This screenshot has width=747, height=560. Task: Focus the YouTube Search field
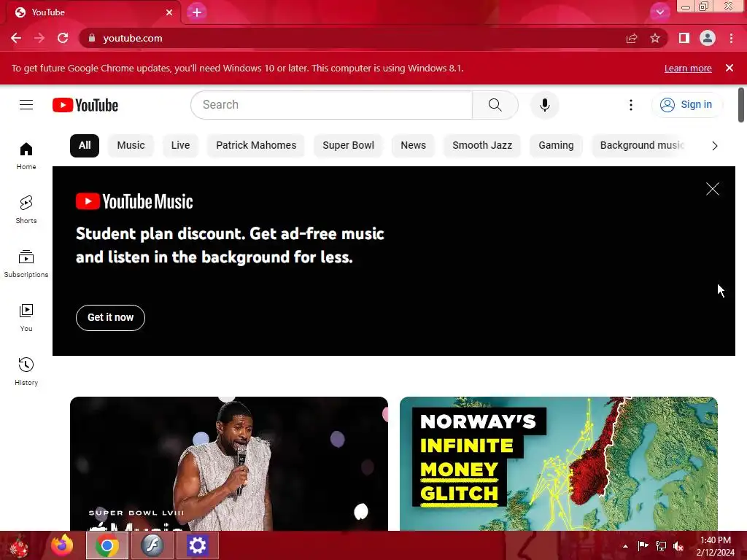[x=332, y=105]
